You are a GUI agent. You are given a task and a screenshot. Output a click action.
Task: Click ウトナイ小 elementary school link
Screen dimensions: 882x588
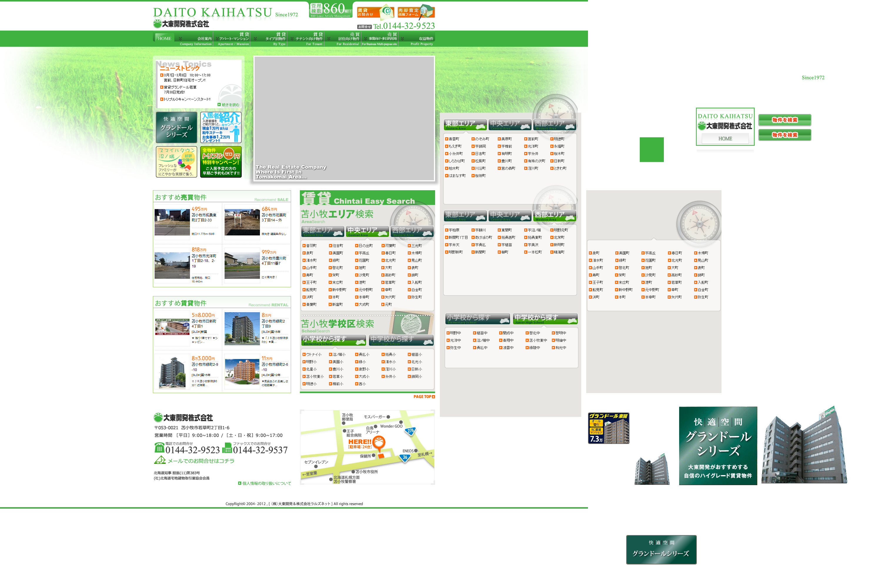point(312,354)
